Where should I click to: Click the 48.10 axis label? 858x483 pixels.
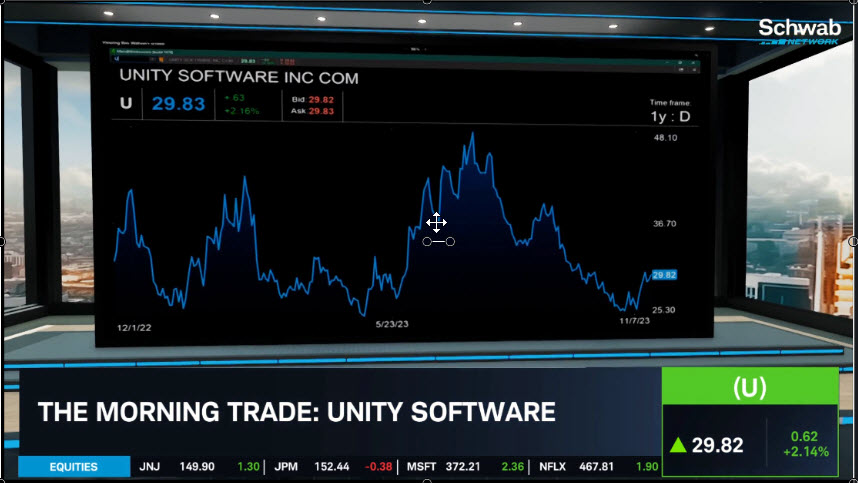click(665, 137)
